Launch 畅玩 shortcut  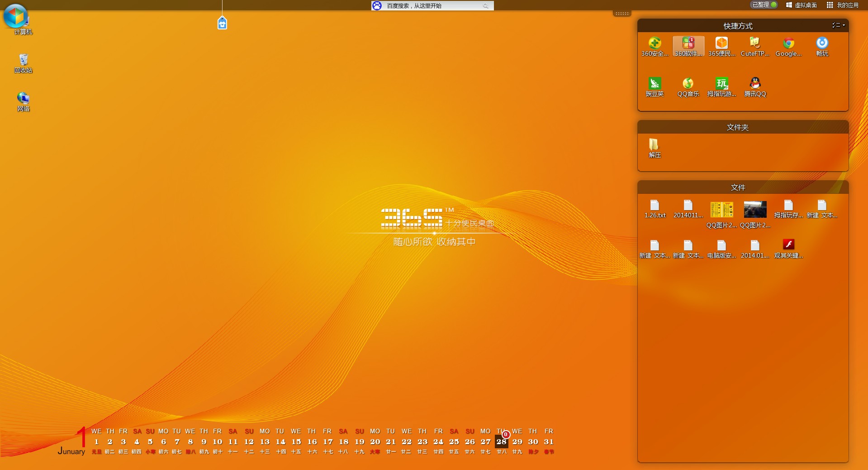[822, 47]
